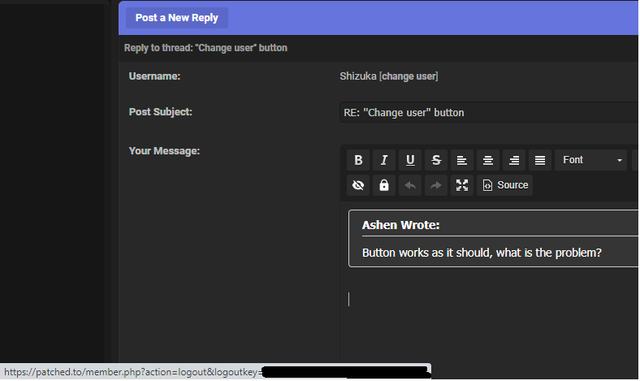The image size is (640, 381).
Task: Apply italic formatting to the message
Action: (384, 160)
